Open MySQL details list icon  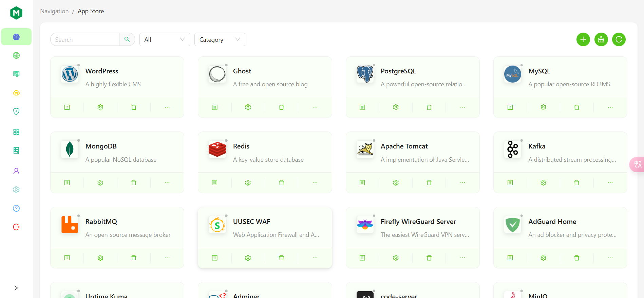pyautogui.click(x=510, y=107)
